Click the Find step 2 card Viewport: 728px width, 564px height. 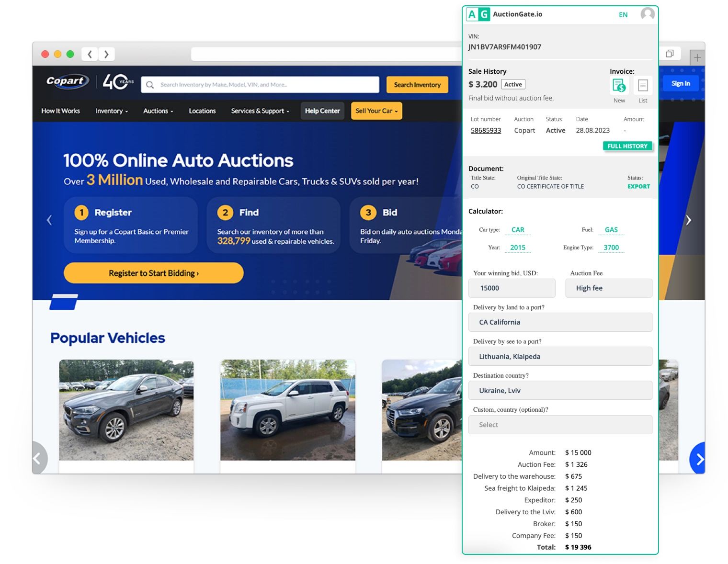(273, 225)
